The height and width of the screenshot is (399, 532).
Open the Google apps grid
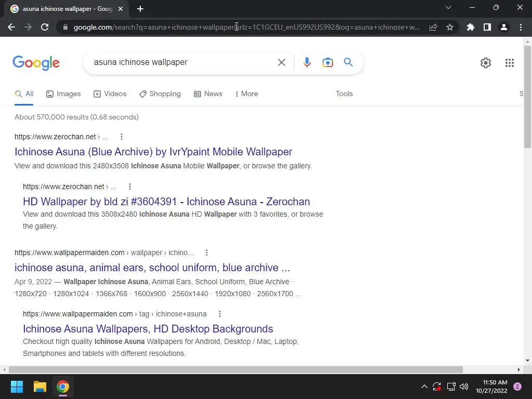pos(509,63)
